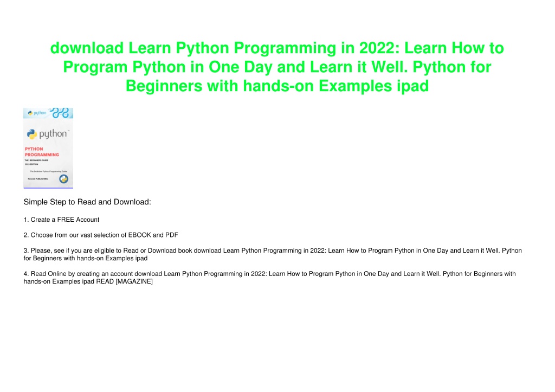Click the "Simple Step to Read and Download:" text
Viewport: 555px width, 392px height.
[x=87, y=202]
